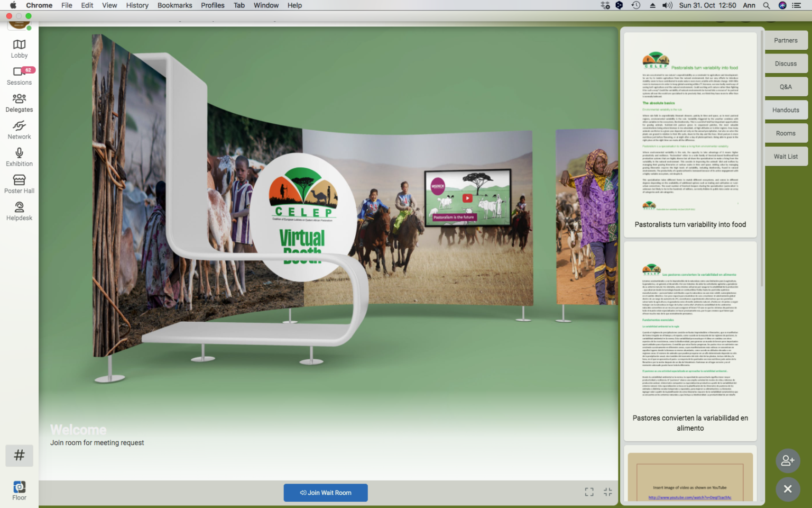Click the 'Join room for meeting request' text
The height and width of the screenshot is (508, 812).
(97, 443)
